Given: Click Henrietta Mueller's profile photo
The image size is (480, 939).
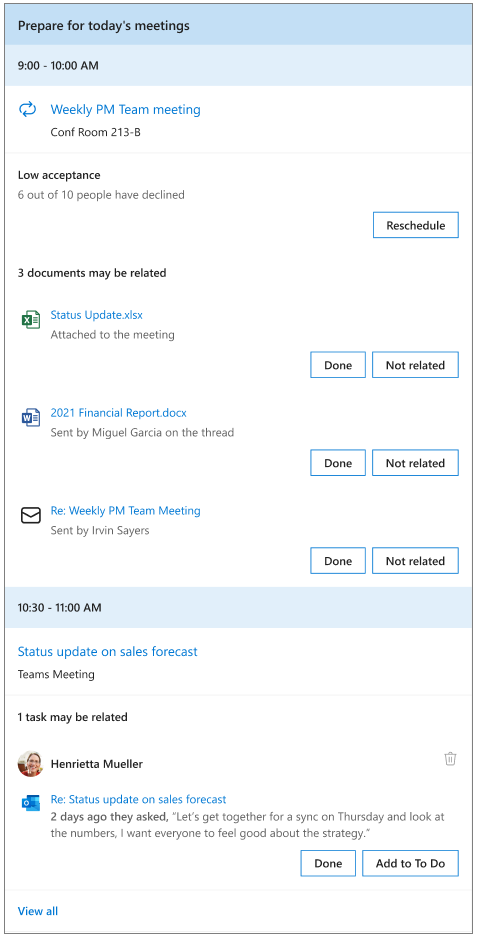Looking at the screenshot, I should [x=30, y=764].
